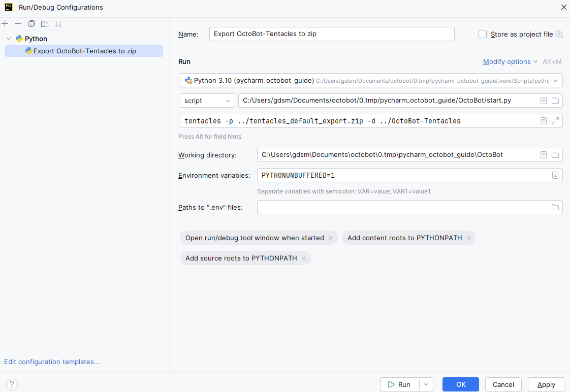Screen dimensions: 570x392
Task: Remove Add content roots to PYTHONPATH option
Action: coord(469,238)
